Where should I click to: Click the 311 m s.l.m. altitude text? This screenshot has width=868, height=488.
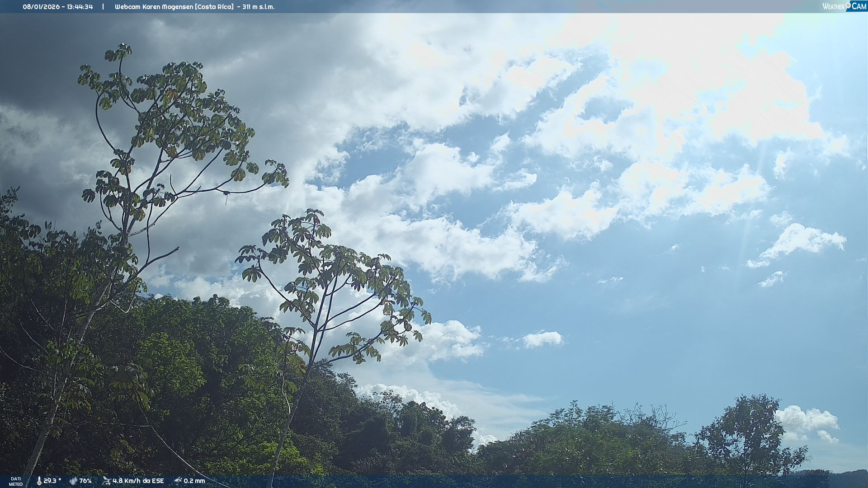(x=258, y=7)
